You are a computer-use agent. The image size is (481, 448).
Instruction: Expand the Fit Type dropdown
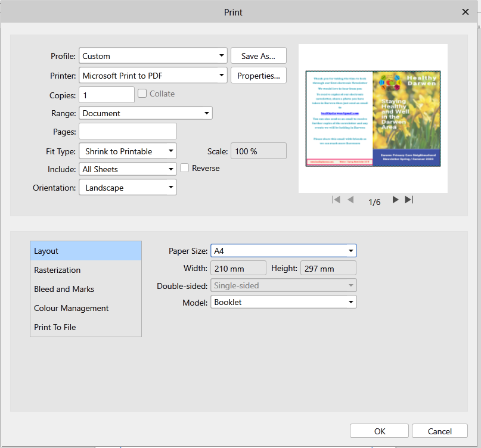tap(128, 151)
